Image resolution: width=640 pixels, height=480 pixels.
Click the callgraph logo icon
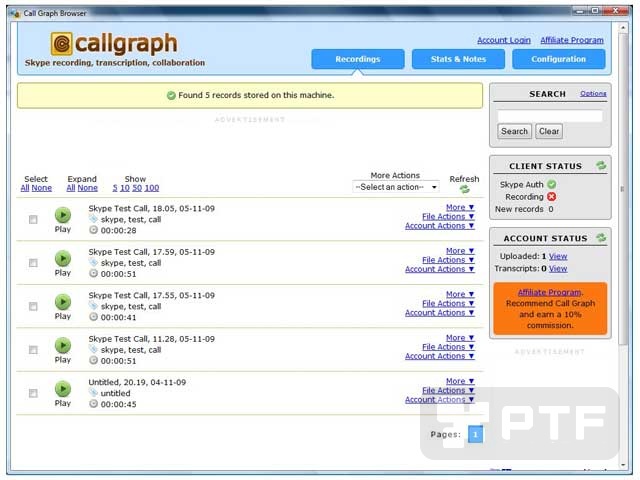click(x=62, y=44)
